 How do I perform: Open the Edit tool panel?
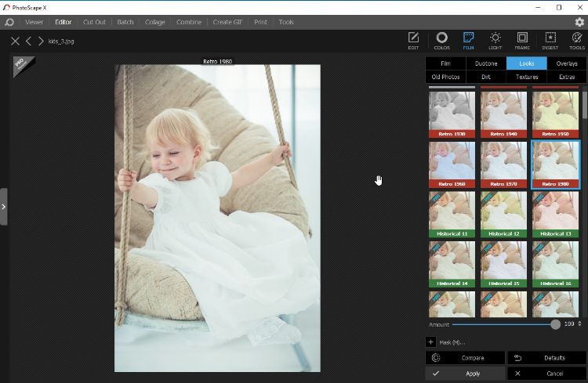tap(413, 40)
